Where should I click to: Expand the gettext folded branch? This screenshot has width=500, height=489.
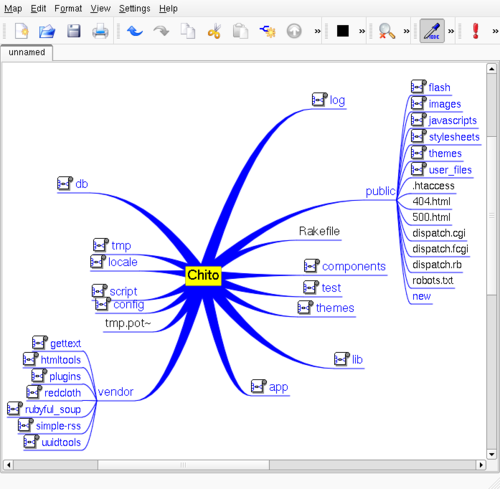click(x=40, y=342)
